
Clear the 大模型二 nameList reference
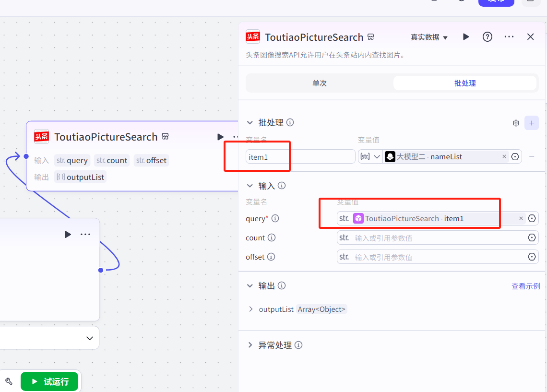pos(504,156)
